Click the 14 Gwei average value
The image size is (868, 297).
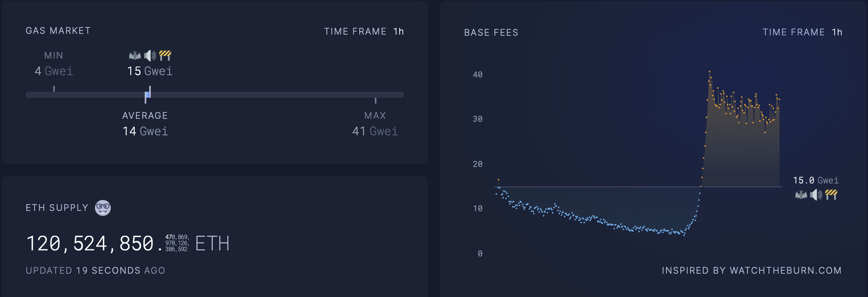(145, 131)
